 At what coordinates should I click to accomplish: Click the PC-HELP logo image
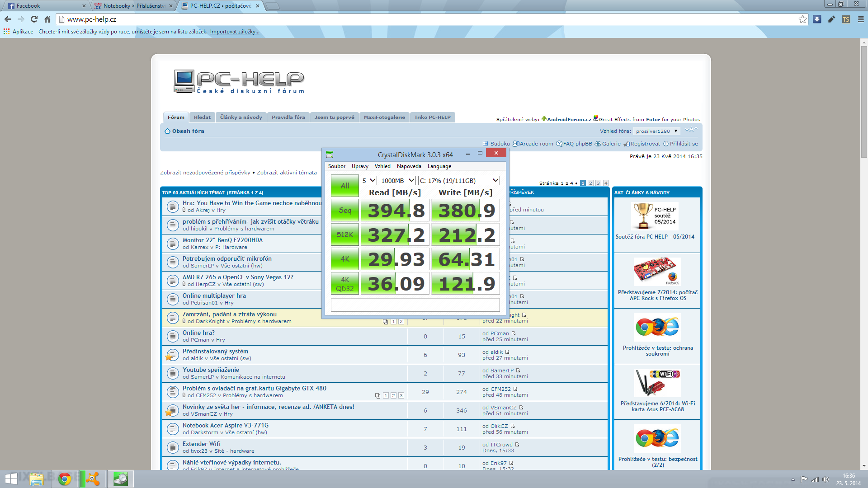(x=239, y=81)
